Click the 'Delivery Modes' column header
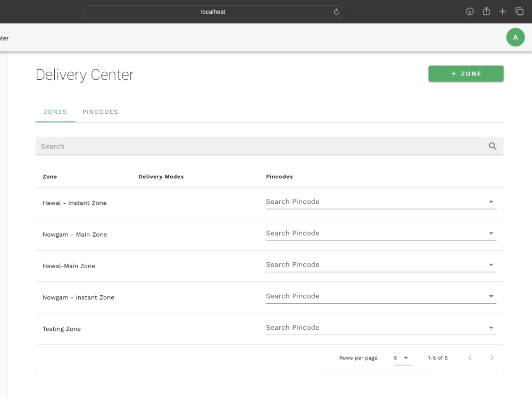The width and height of the screenshot is (532, 399). [x=161, y=177]
